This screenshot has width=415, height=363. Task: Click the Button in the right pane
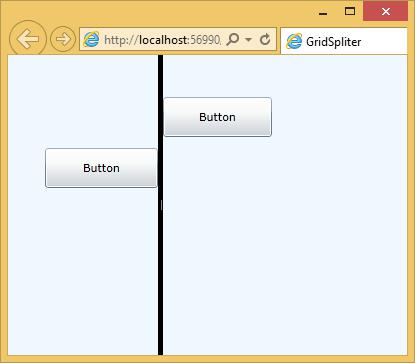coord(218,117)
